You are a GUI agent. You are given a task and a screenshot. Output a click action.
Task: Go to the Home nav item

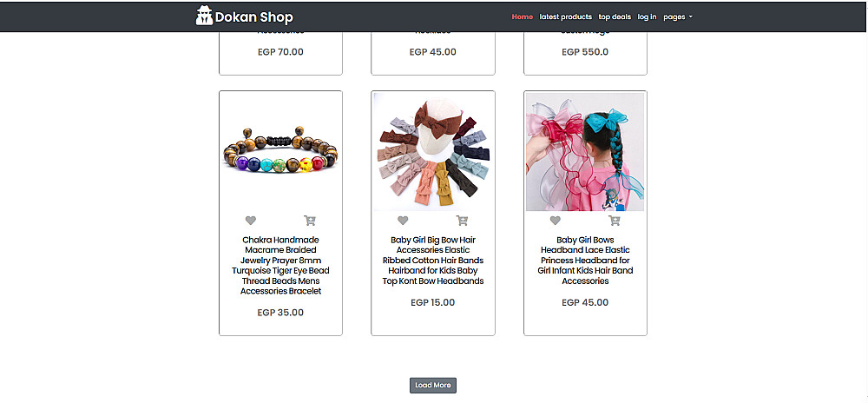522,17
